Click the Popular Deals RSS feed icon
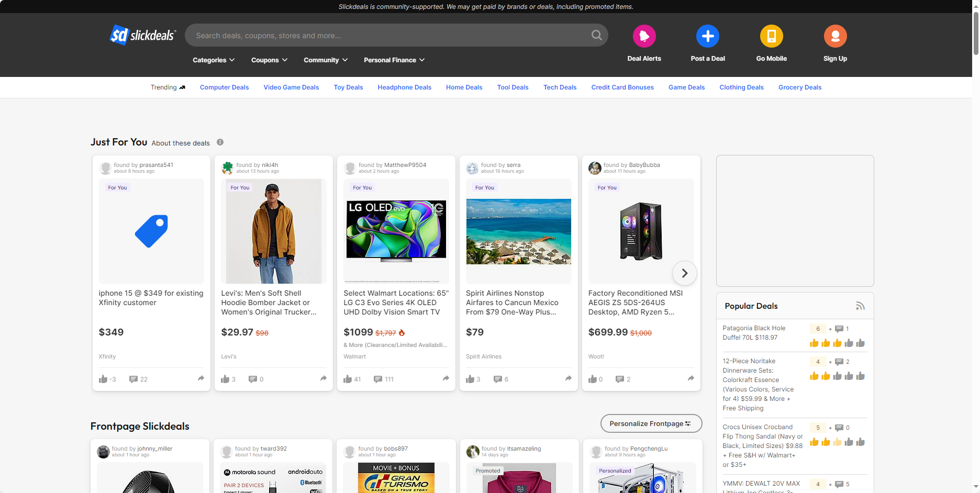This screenshot has height=493, width=980. tap(860, 306)
